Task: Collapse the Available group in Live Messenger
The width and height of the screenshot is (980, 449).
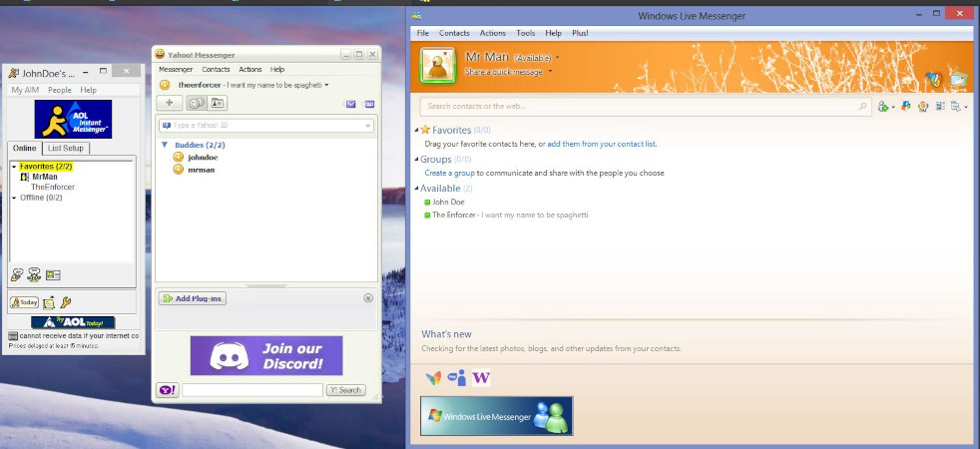Action: click(417, 189)
